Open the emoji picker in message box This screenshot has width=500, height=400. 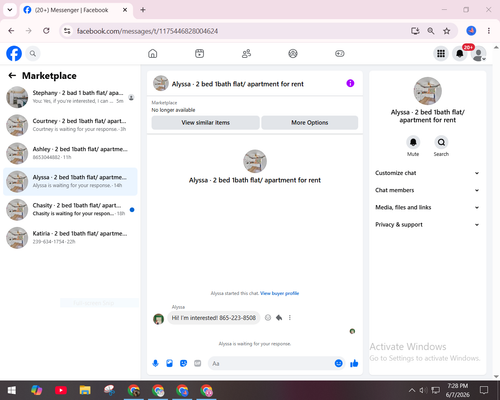click(x=338, y=363)
